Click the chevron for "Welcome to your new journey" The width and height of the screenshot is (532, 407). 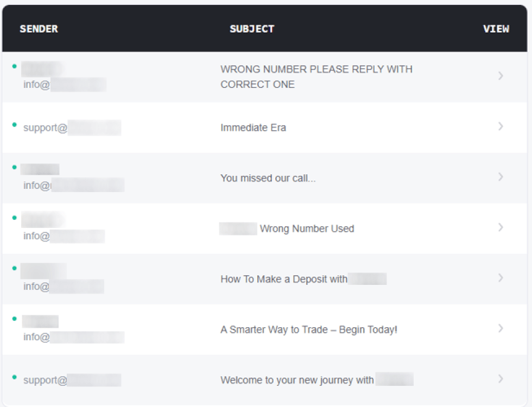pos(501,379)
